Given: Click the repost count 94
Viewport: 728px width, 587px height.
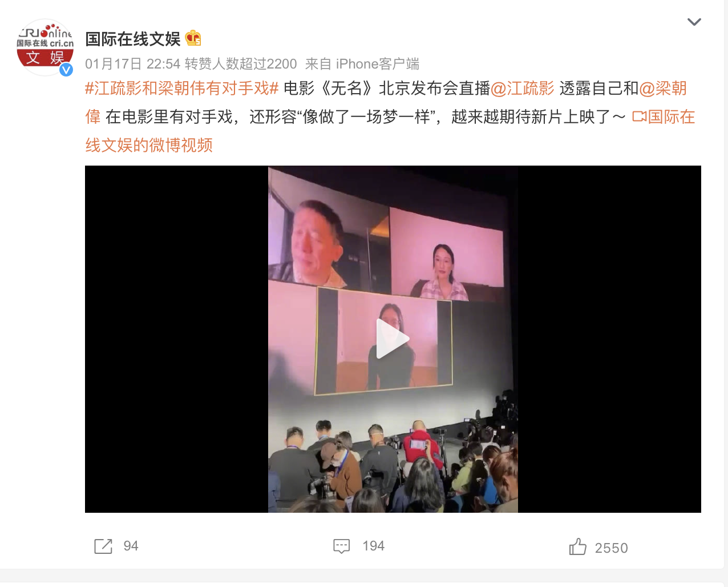Looking at the screenshot, I should point(131,546).
